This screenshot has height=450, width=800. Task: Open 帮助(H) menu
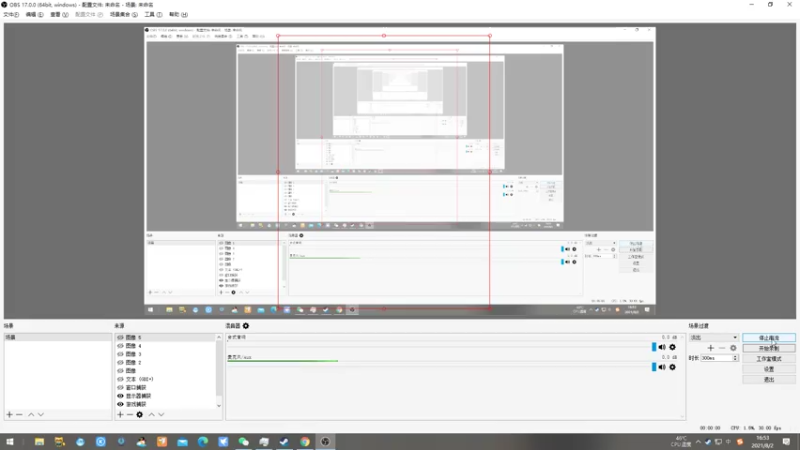coord(178,14)
